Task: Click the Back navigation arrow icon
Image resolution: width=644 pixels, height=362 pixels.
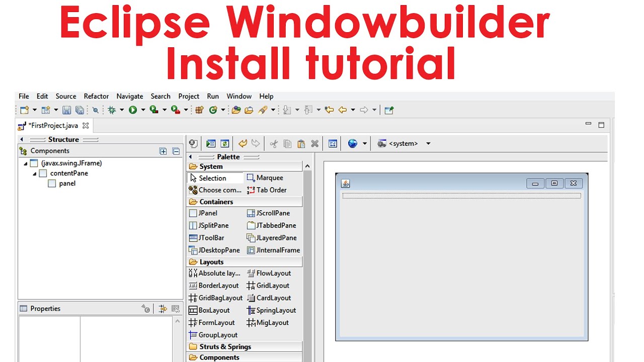Action: click(343, 110)
